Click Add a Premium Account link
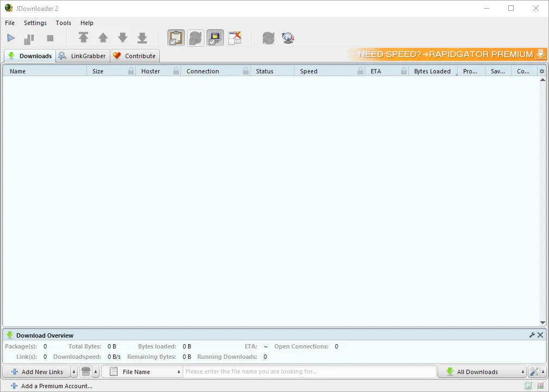The width and height of the screenshot is (549, 392). [52, 386]
